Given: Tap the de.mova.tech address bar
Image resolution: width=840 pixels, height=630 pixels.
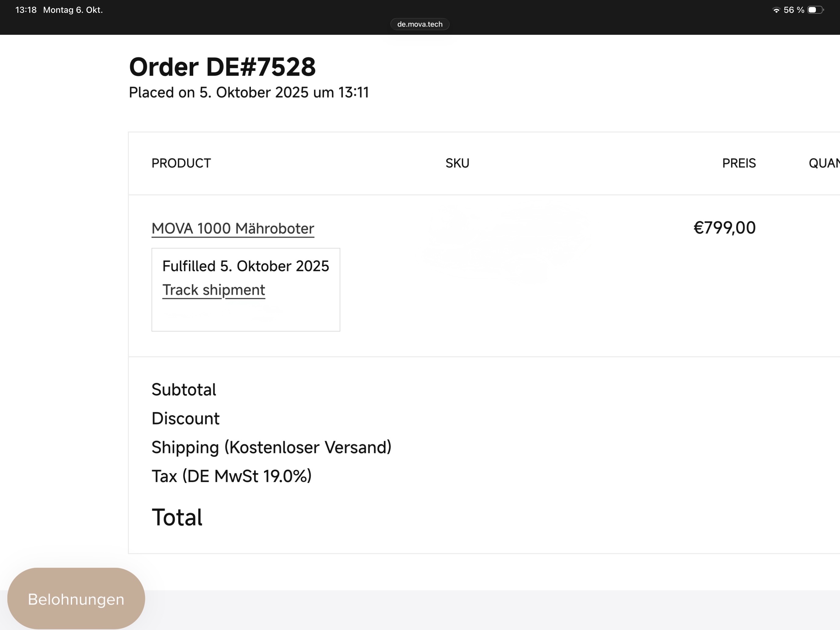Looking at the screenshot, I should point(420,24).
